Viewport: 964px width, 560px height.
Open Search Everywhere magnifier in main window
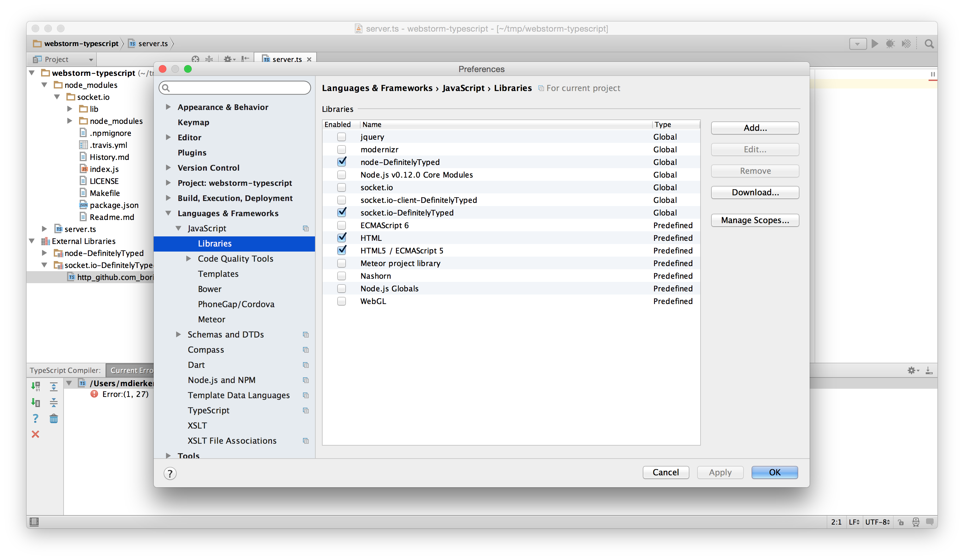929,44
